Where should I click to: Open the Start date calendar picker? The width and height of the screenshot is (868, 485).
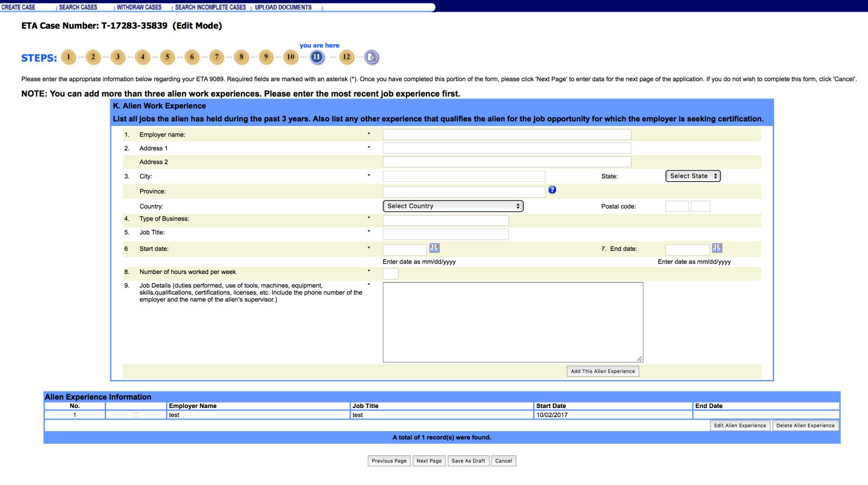click(434, 248)
